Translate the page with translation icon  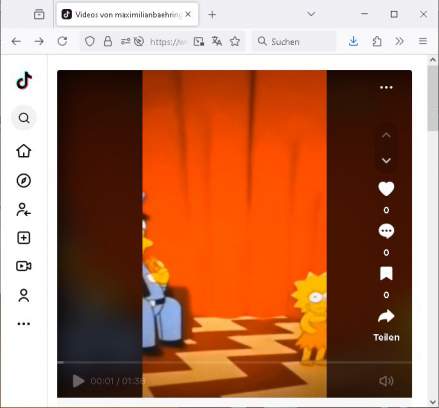coord(217,41)
